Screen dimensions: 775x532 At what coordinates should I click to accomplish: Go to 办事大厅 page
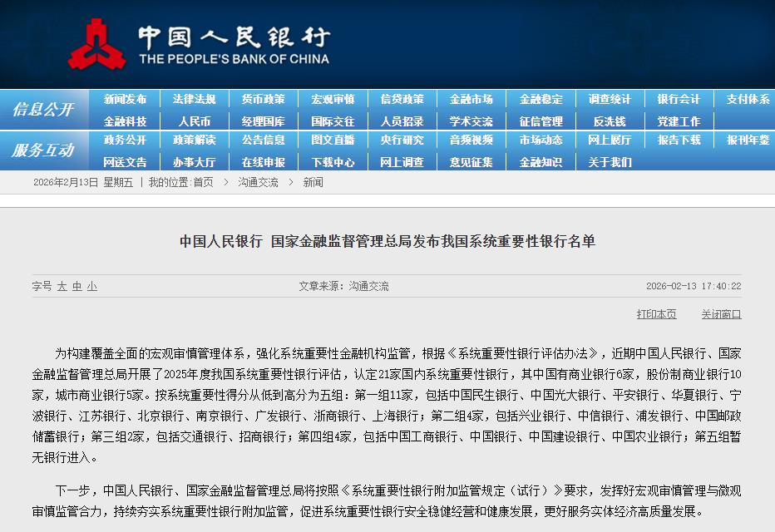(195, 163)
